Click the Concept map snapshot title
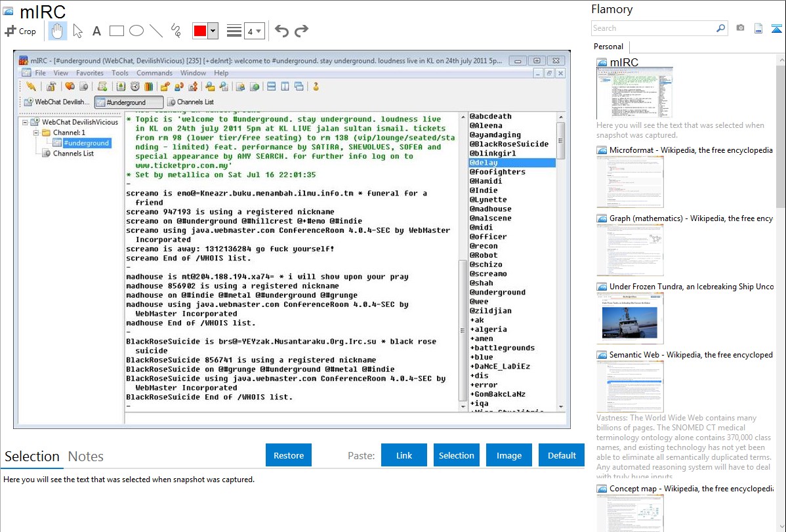786x532 pixels. (x=691, y=488)
